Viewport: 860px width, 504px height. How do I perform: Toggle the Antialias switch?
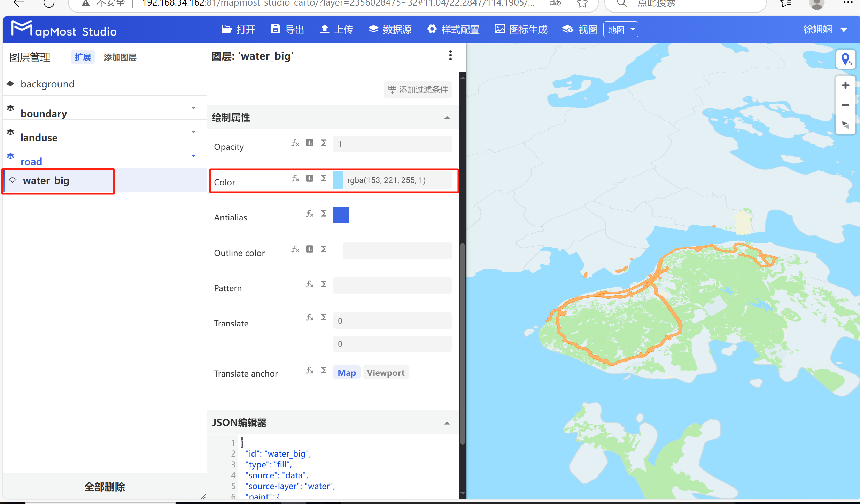[341, 215]
